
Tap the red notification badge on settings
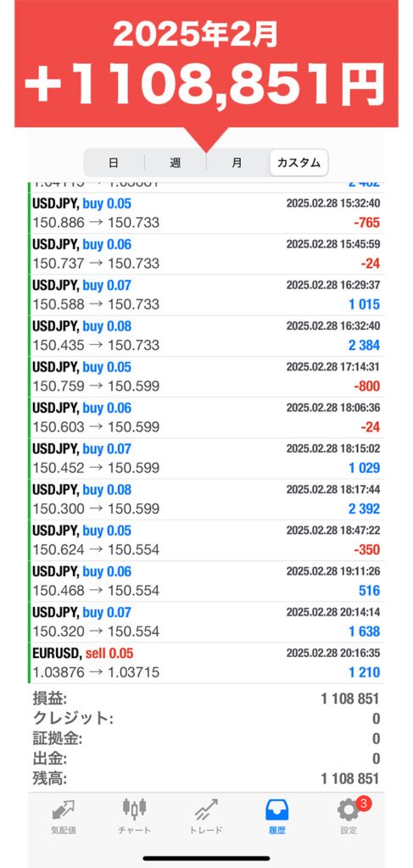pyautogui.click(x=363, y=804)
